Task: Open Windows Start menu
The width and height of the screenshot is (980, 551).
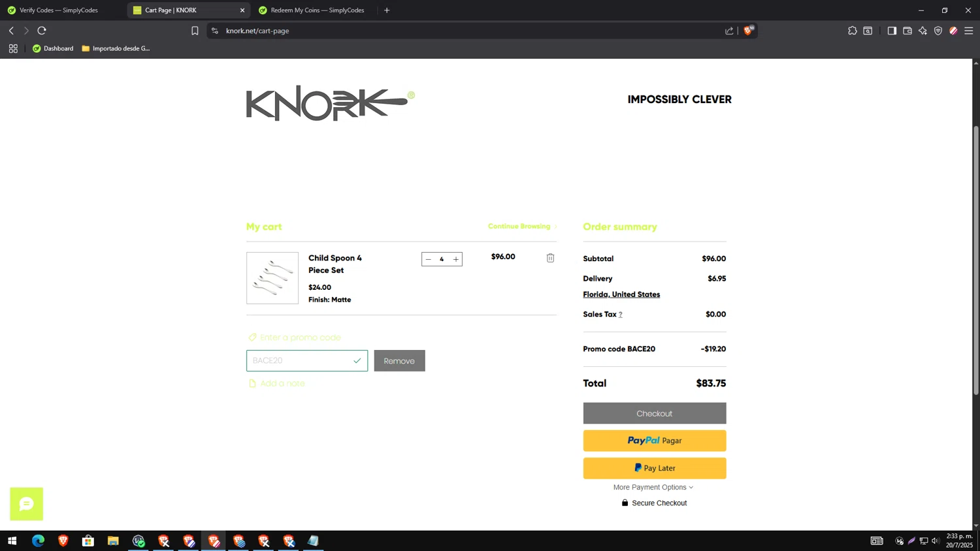Action: click(x=12, y=541)
